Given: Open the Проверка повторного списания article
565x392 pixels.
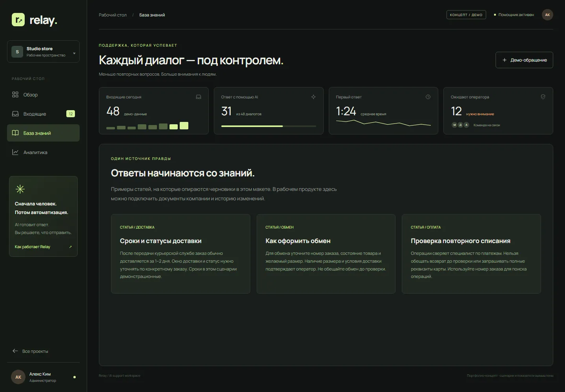Looking at the screenshot, I should pos(471,254).
